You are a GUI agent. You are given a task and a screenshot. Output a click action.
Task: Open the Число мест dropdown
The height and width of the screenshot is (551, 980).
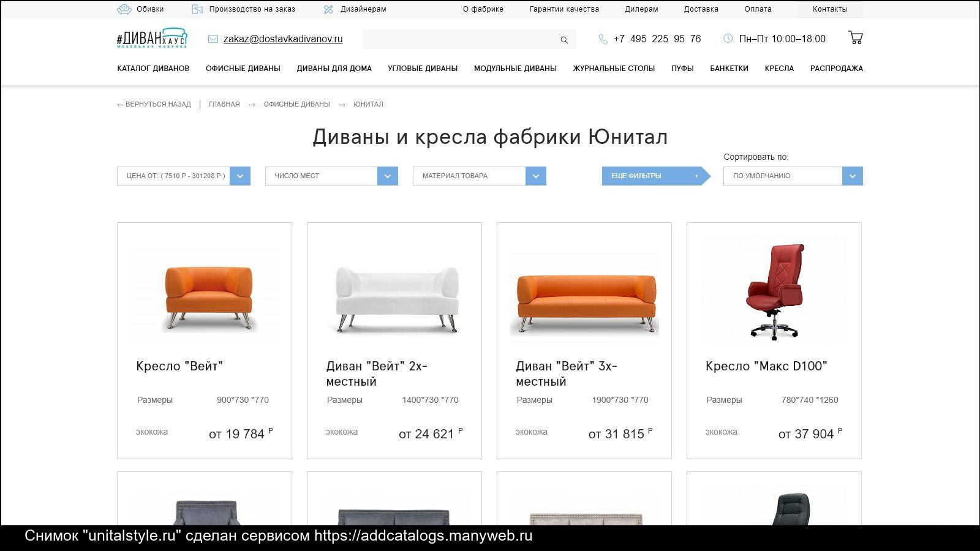(387, 176)
